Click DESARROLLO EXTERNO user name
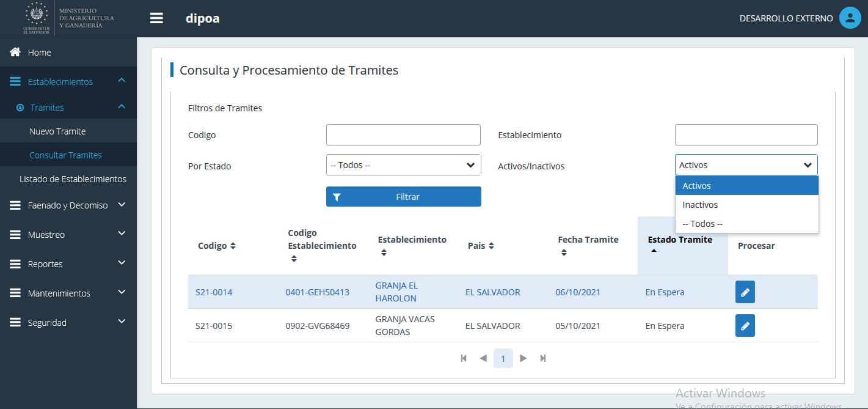868x409 pixels. pyautogui.click(x=786, y=18)
